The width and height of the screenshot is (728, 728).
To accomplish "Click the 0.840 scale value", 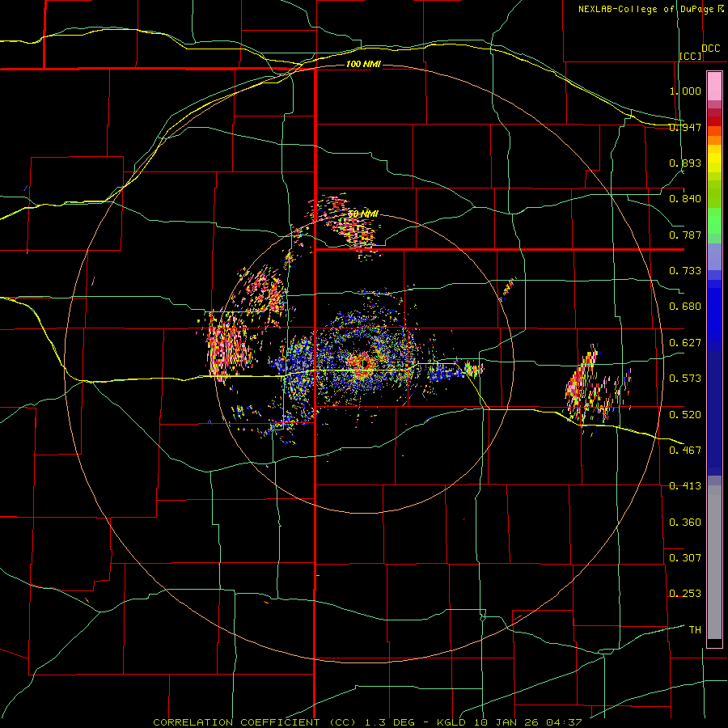I will (685, 199).
